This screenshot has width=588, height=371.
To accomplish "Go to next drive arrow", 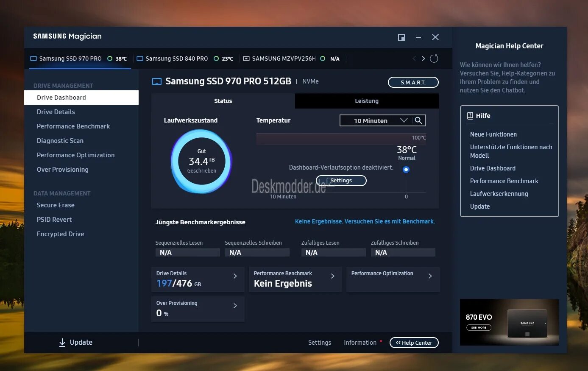I will pos(423,59).
